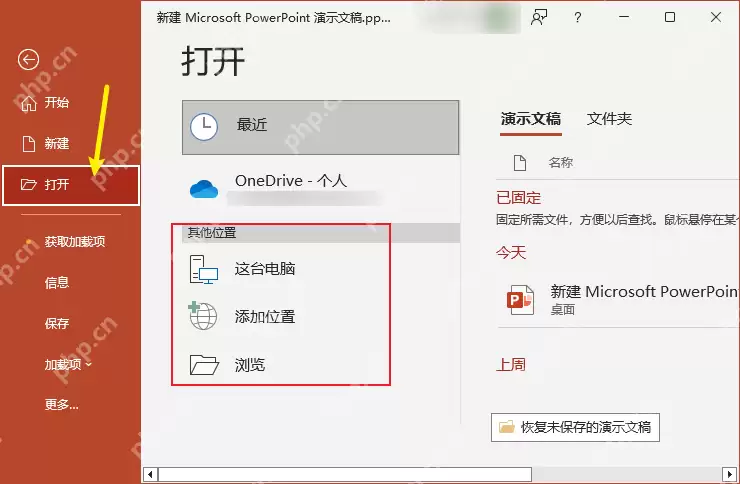Select OneDrive - 个人 location

[320, 189]
